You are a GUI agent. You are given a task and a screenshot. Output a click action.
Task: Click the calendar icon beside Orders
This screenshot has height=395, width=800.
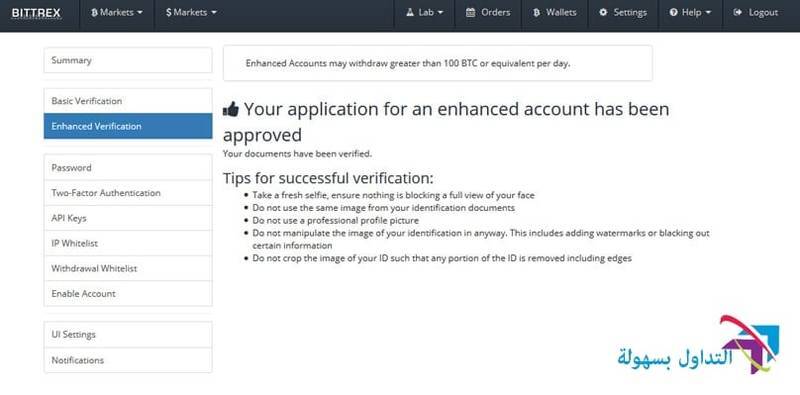(470, 13)
